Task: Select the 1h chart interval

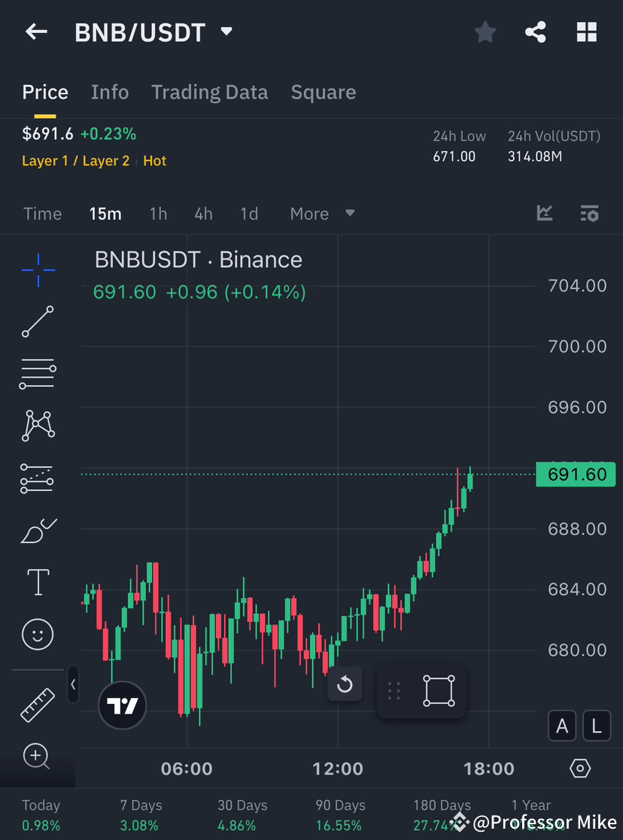Action: 158,214
